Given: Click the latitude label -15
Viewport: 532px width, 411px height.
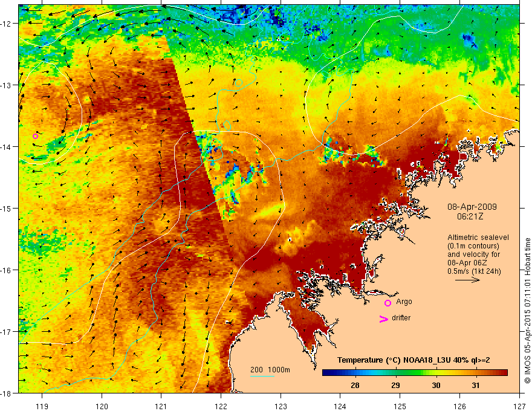Looking at the screenshot, I should click(x=6, y=208).
